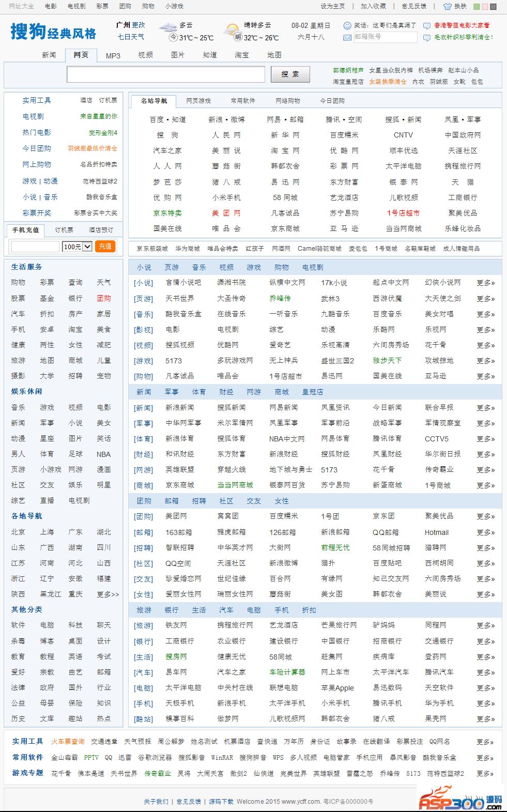Click the smiley joke icon

[x=347, y=25]
